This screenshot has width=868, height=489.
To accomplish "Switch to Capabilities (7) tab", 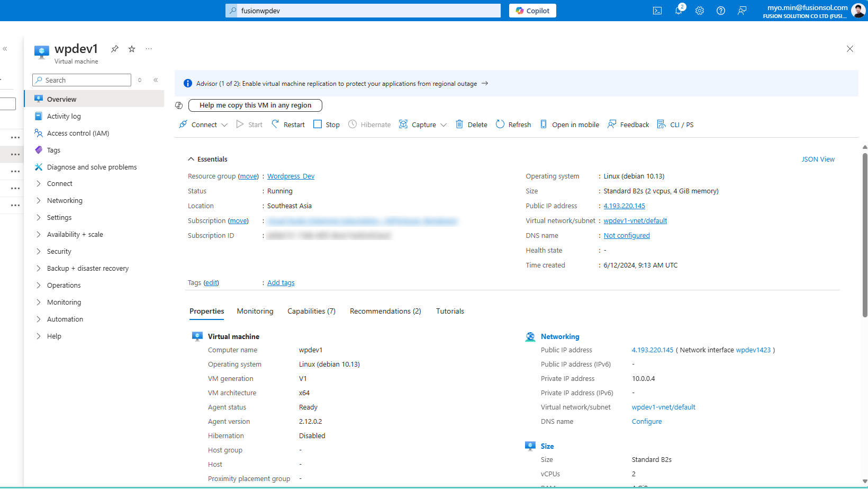I will tap(311, 311).
